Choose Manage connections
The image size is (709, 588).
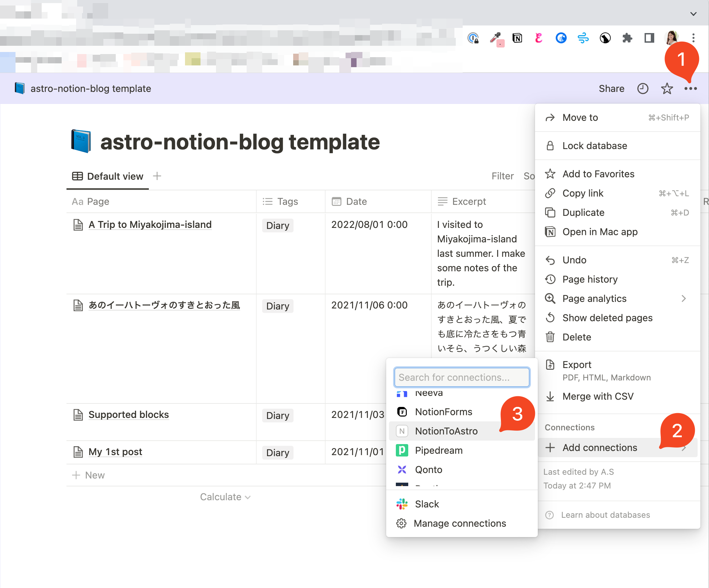click(x=462, y=523)
